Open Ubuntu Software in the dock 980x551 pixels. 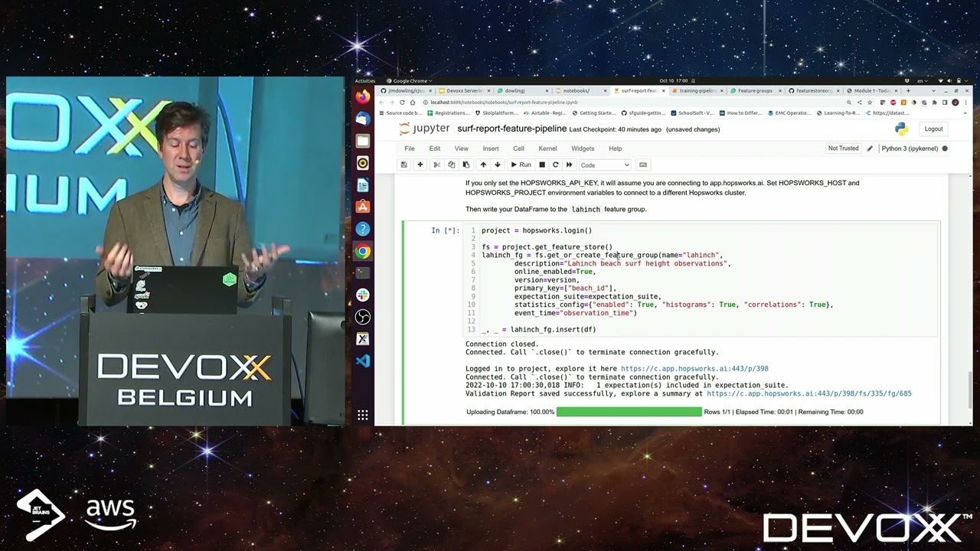(363, 207)
